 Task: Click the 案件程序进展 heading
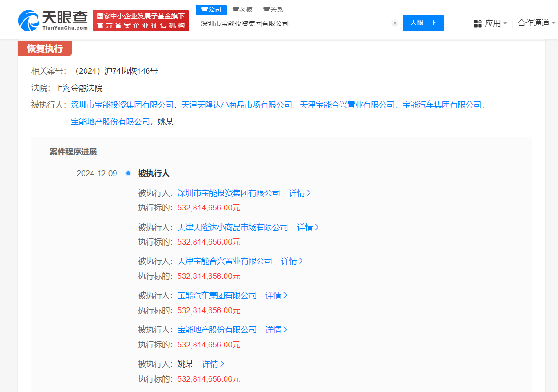click(73, 152)
